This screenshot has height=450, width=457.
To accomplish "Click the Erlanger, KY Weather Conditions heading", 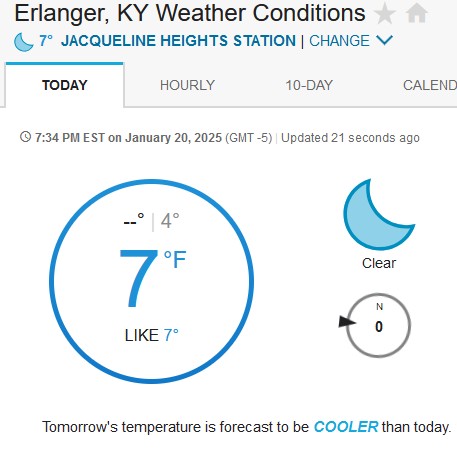I will (190, 13).
